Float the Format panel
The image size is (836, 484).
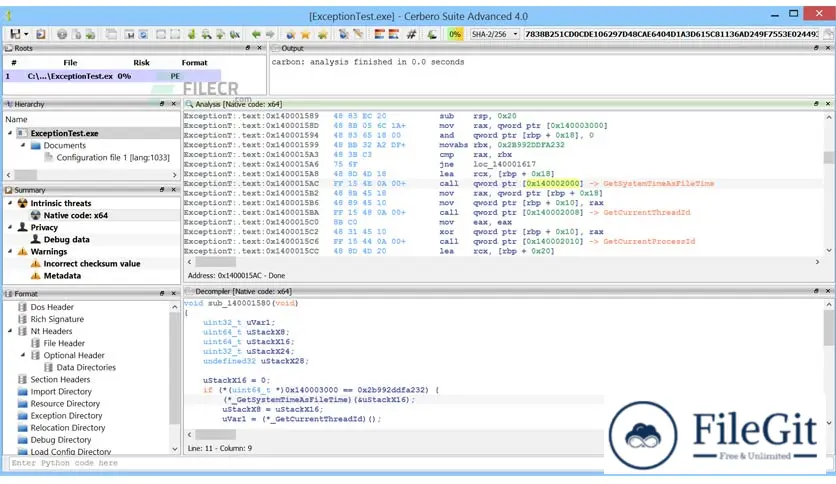(x=162, y=294)
